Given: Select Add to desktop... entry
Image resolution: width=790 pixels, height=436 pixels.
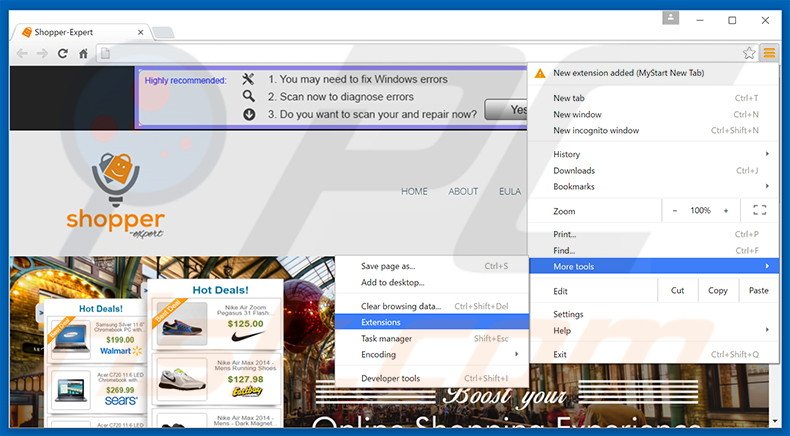Looking at the screenshot, I should pyautogui.click(x=432, y=282).
